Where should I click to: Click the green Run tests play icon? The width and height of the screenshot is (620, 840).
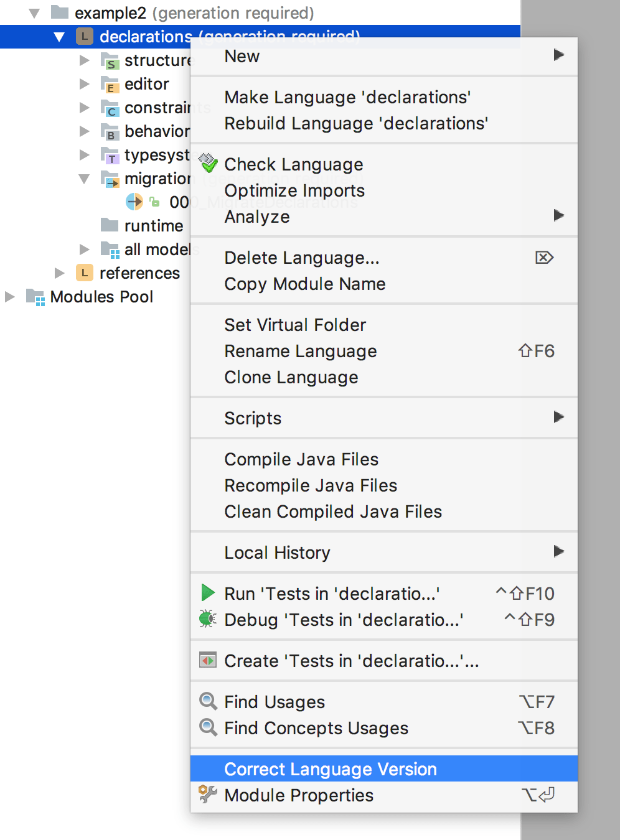click(x=208, y=593)
